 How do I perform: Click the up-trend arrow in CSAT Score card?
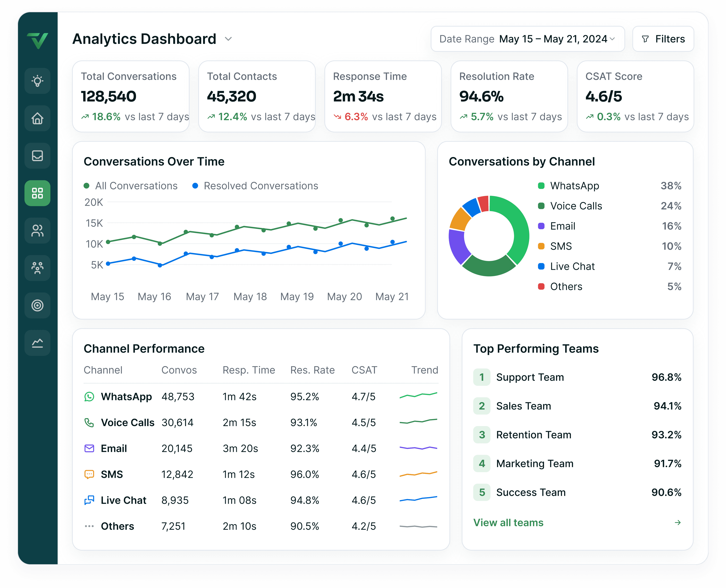coord(590,117)
